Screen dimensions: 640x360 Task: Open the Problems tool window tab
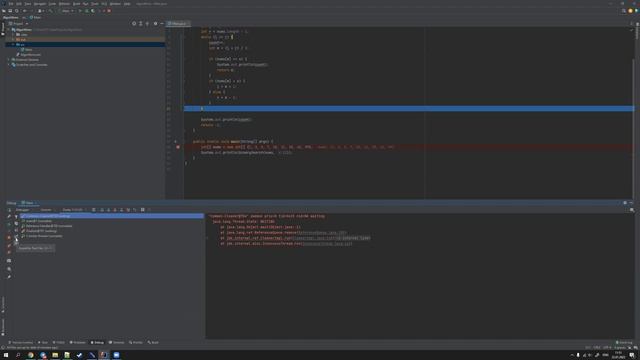(78, 342)
